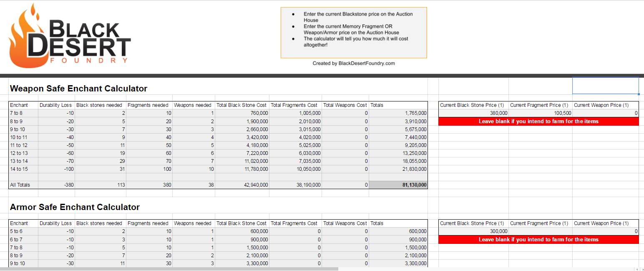
Task: Select the instruction box about entering Blackstone price
Action: click(x=354, y=33)
